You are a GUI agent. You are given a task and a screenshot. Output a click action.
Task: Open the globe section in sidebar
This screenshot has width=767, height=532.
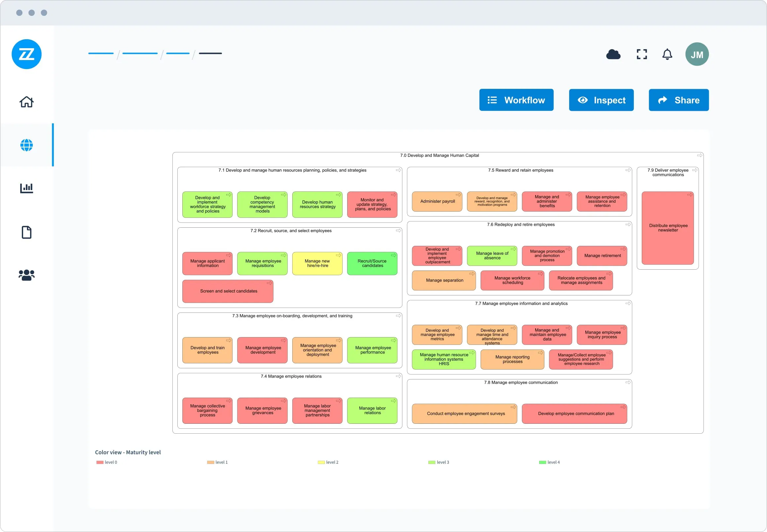[x=26, y=145]
